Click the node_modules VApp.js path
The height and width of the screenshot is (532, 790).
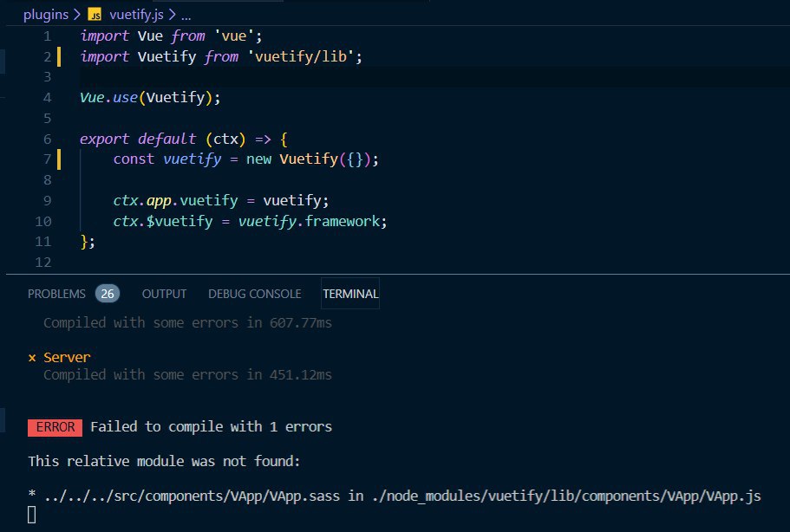pyautogui.click(x=566, y=496)
